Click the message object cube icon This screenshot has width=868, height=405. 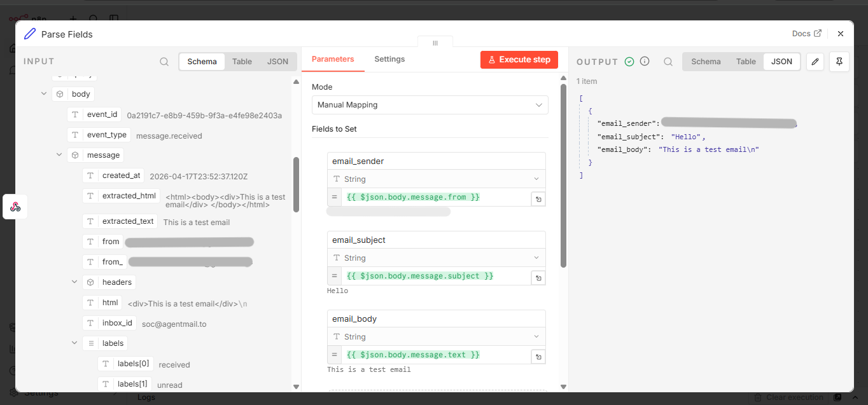[x=75, y=155]
